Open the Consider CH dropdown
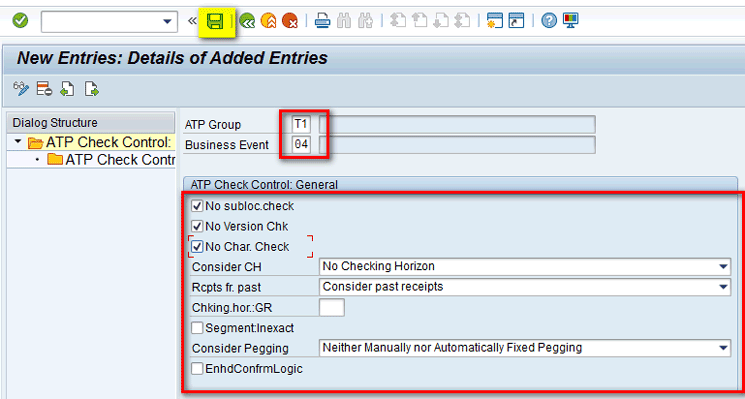 (724, 266)
